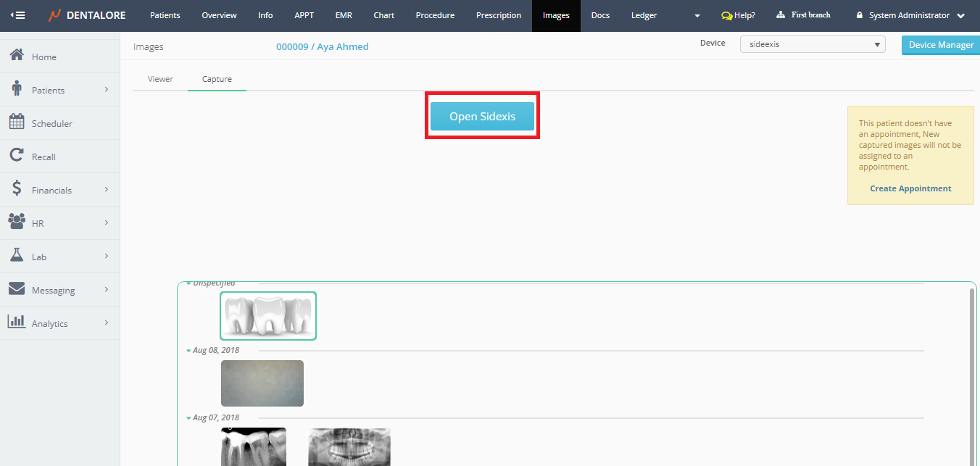Expand the Patients sidebar submenu arrow
The width and height of the screenshot is (980, 466).
[x=107, y=90]
